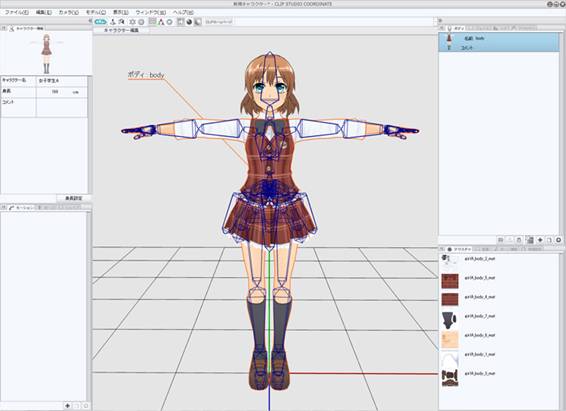Click the ボディ : body label in the viewport
The image size is (566, 411).
pyautogui.click(x=146, y=75)
